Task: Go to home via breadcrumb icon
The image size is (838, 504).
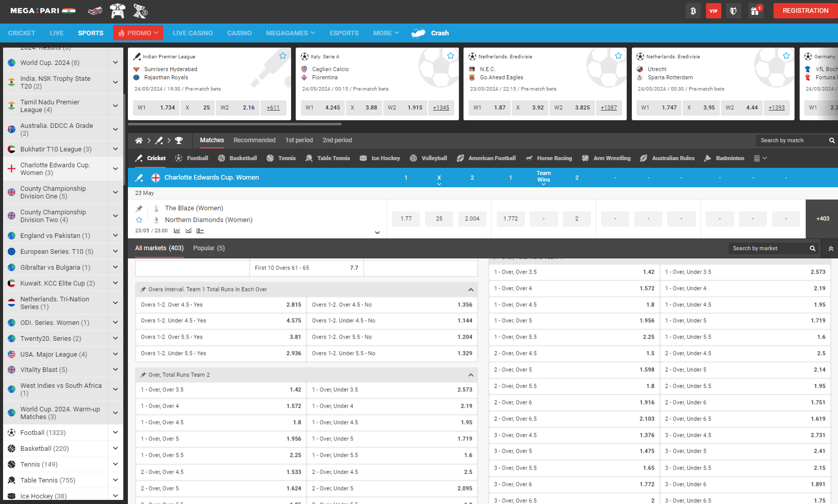Action: click(139, 140)
